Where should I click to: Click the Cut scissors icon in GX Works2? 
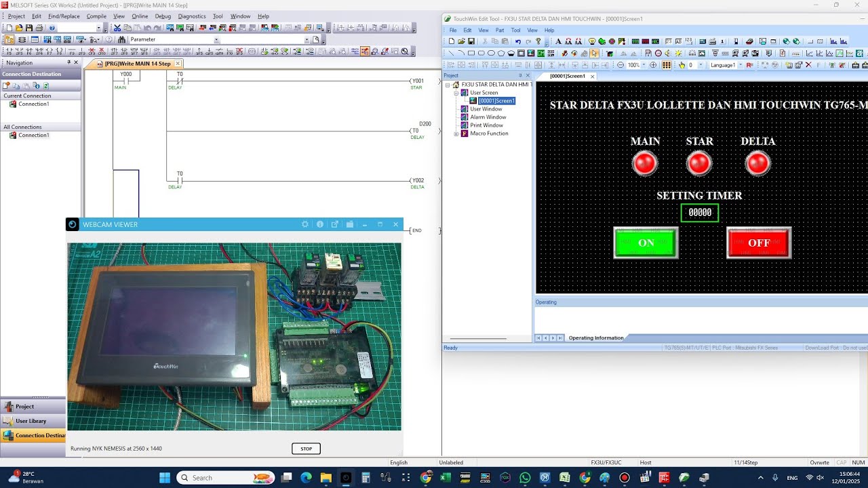[117, 28]
